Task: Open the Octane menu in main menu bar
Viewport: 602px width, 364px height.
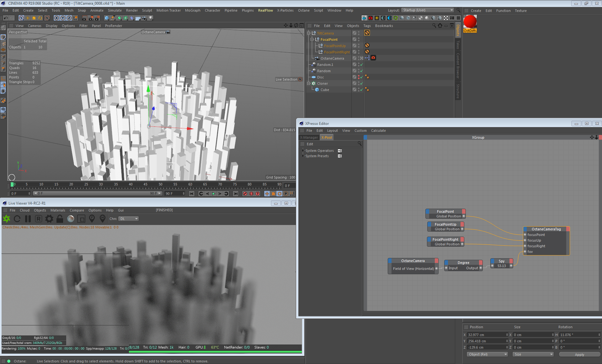Action: click(304, 10)
